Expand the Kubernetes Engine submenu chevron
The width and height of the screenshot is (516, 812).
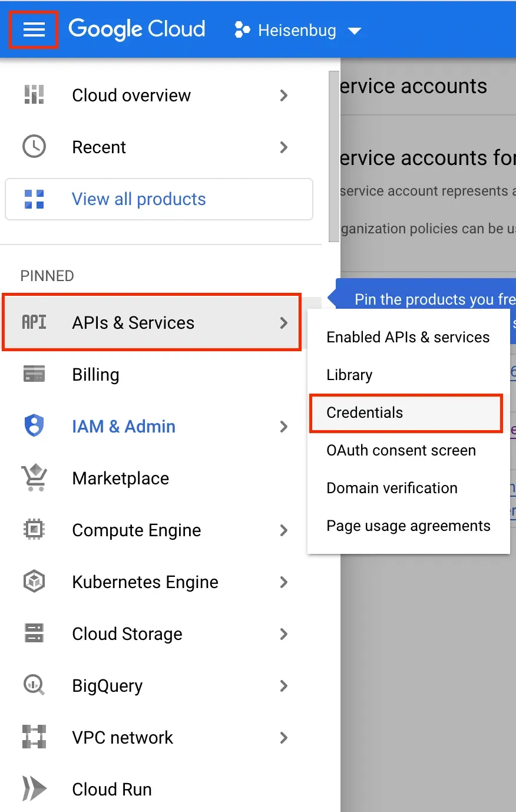(284, 582)
